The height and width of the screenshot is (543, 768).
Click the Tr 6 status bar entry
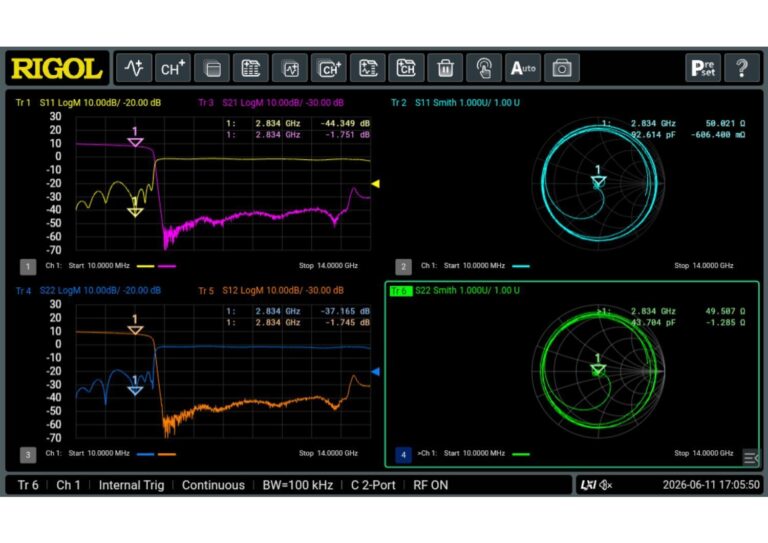click(28, 485)
